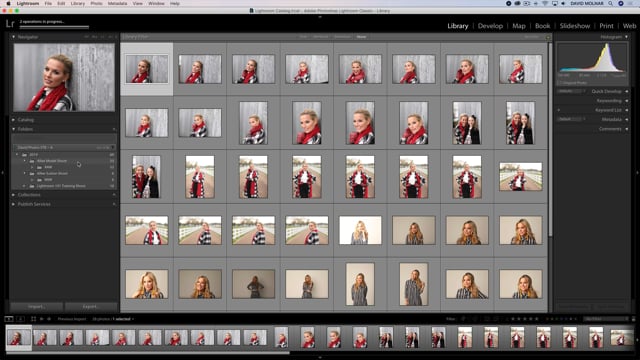The height and width of the screenshot is (360, 640).
Task: Select None in the Library Filter bar
Action: (361, 37)
